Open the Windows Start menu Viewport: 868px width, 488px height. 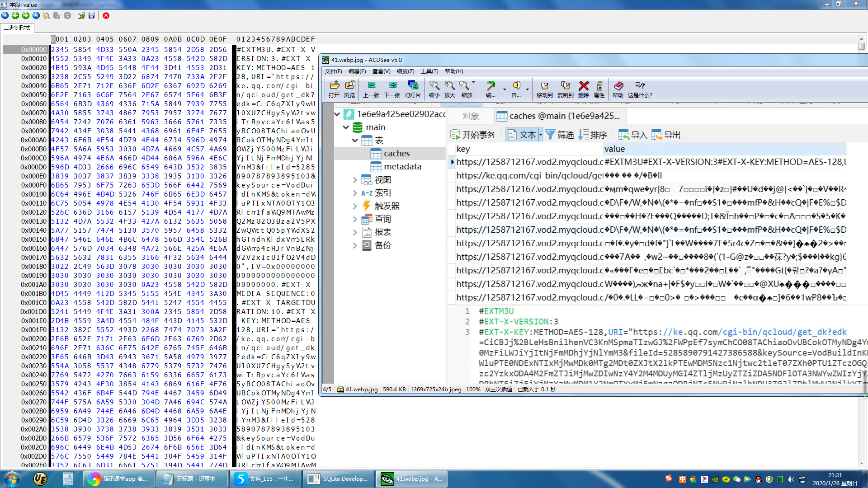coord(12,479)
